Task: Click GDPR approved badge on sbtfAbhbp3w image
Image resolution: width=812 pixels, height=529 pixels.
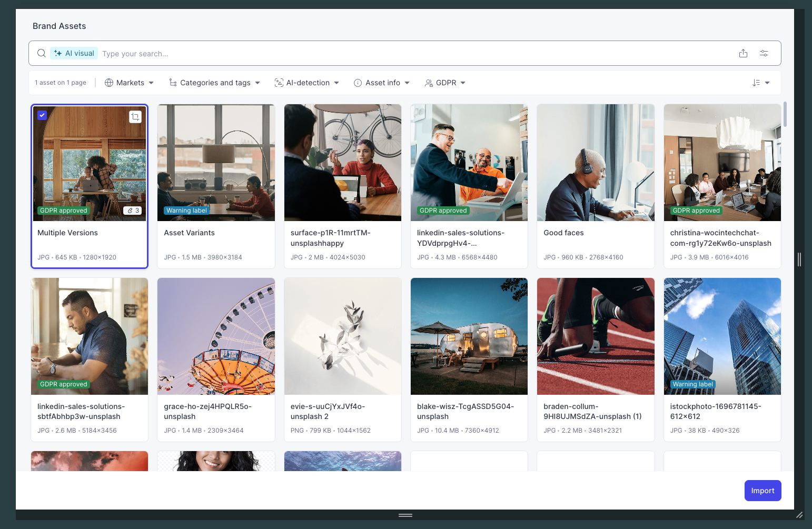Action: tap(63, 384)
